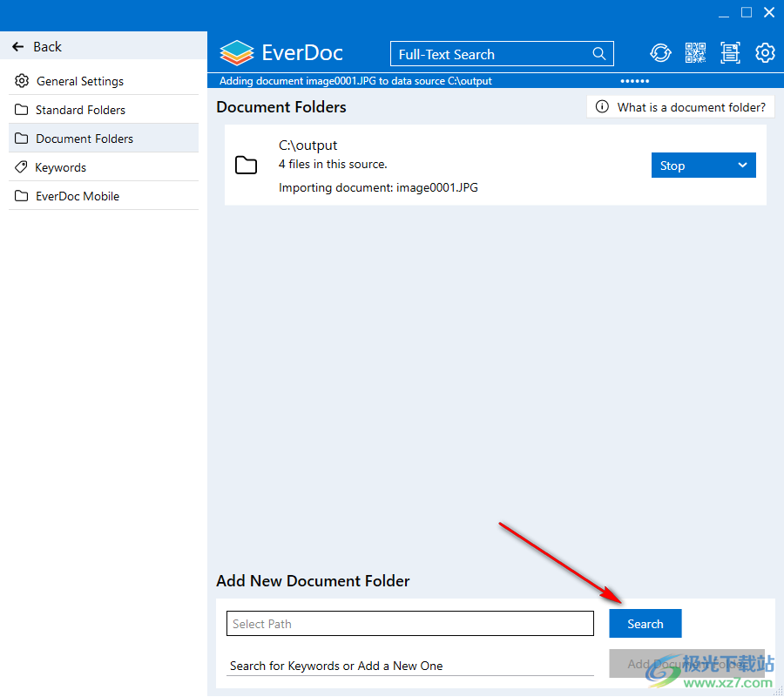
Task: Expand the Stop button dropdown arrow
Action: pyautogui.click(x=742, y=165)
